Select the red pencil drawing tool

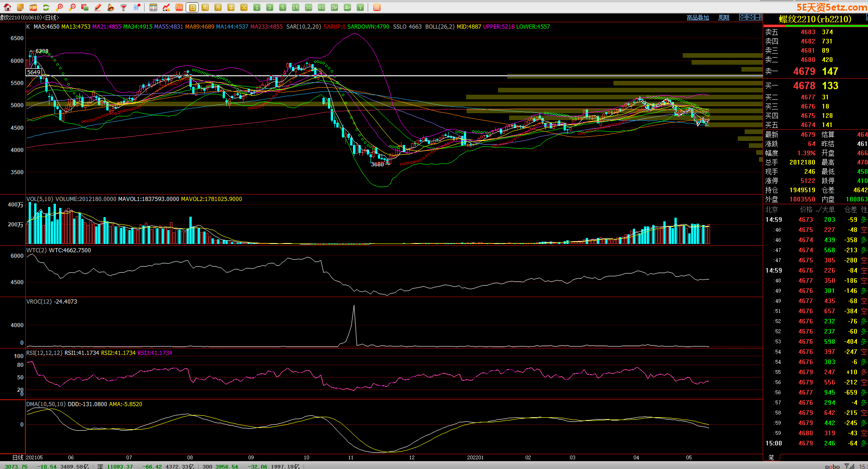point(98,7)
